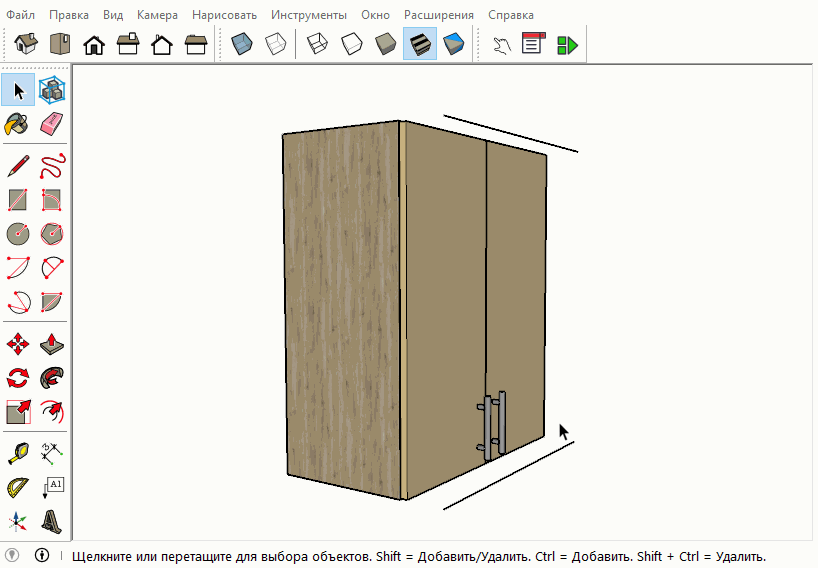Image resolution: width=818 pixels, height=568 pixels.
Task: Switch to the Top view
Action: pos(60,44)
